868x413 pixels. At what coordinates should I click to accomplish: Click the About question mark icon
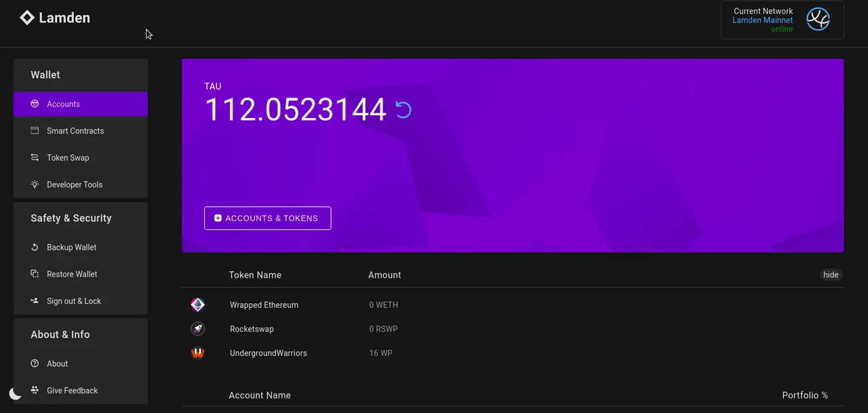coord(35,363)
